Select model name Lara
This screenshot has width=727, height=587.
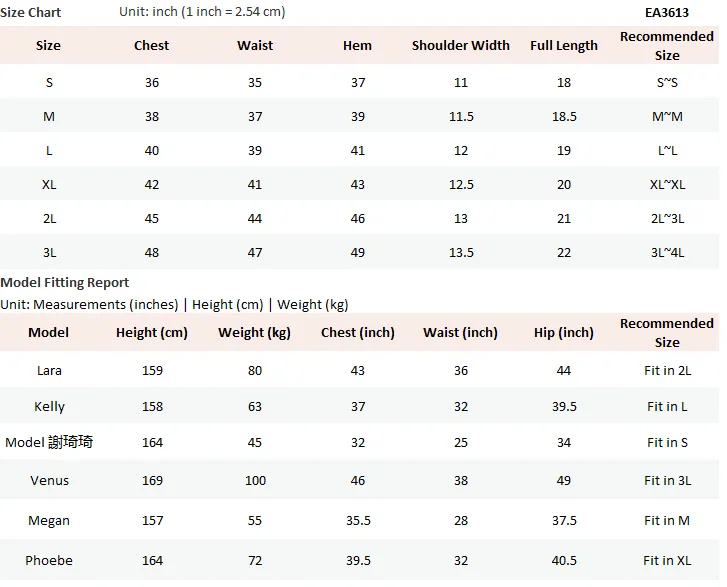pyautogui.click(x=49, y=370)
